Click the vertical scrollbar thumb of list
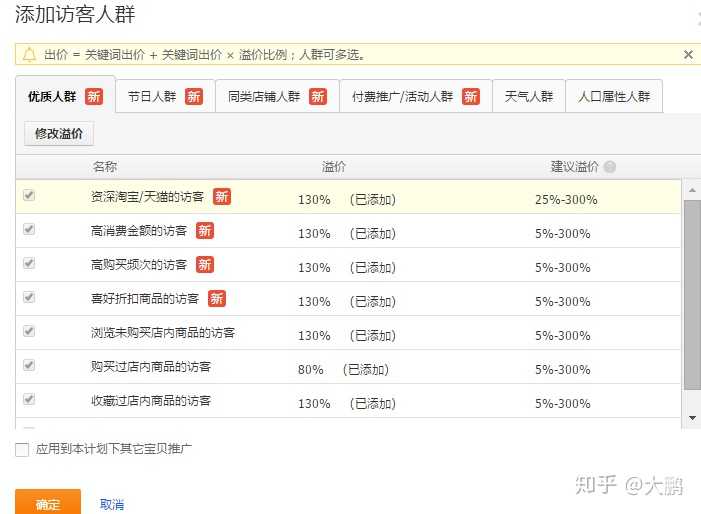Image resolution: width=701 pixels, height=514 pixels. (x=692, y=295)
